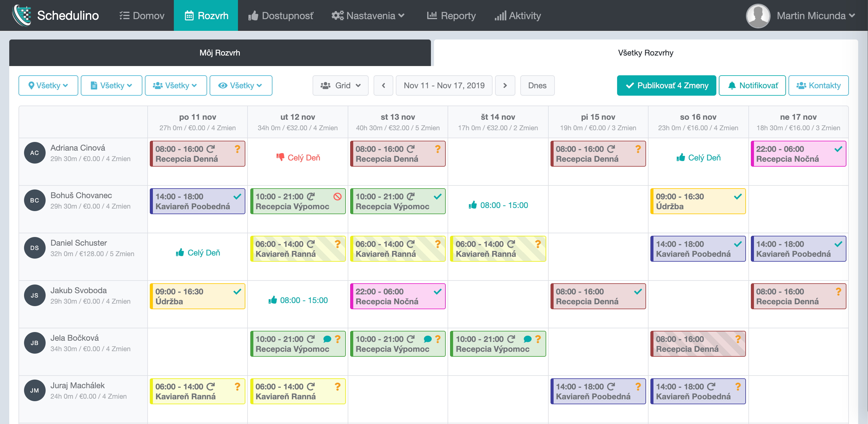Click the recurring icon on Juraj's Monday shift
868x424 pixels.
pyautogui.click(x=211, y=387)
